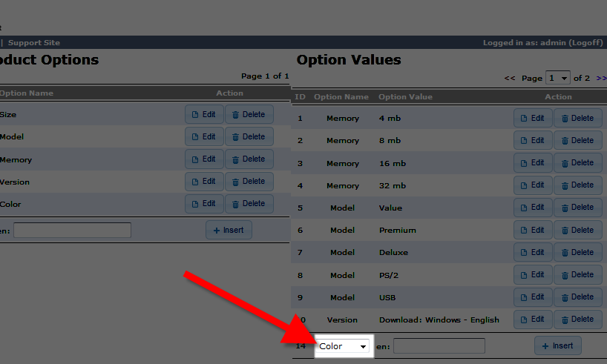This screenshot has width=607, height=364.
Task: Edit the Deluxe option value row
Action: 532,253
